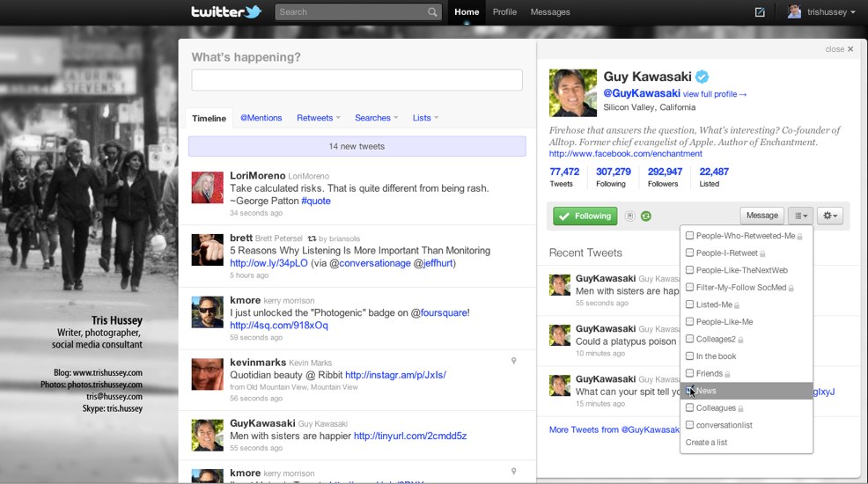This screenshot has height=484, width=868.
Task: Open http://instagr.am/p/JxIs/ link
Action: (x=395, y=375)
